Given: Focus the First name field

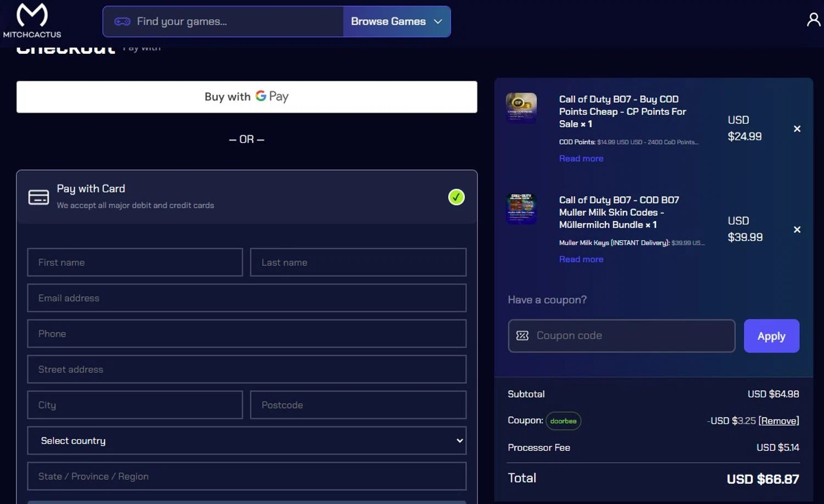Looking at the screenshot, I should [135, 262].
